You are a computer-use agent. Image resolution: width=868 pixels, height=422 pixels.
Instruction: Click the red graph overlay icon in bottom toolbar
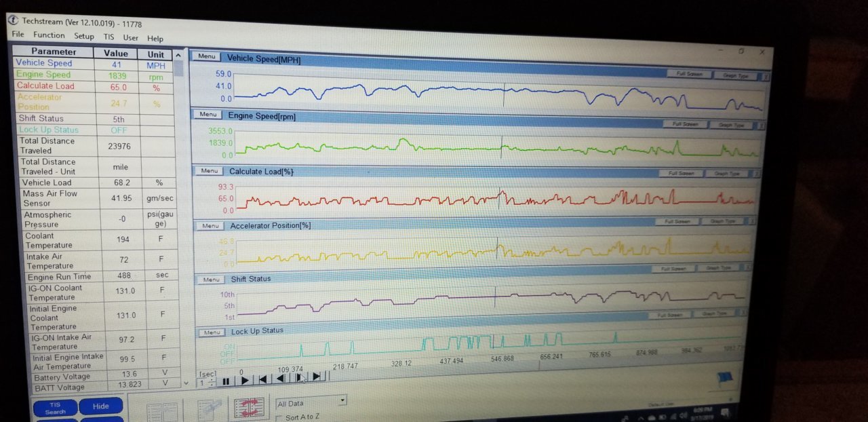point(249,409)
